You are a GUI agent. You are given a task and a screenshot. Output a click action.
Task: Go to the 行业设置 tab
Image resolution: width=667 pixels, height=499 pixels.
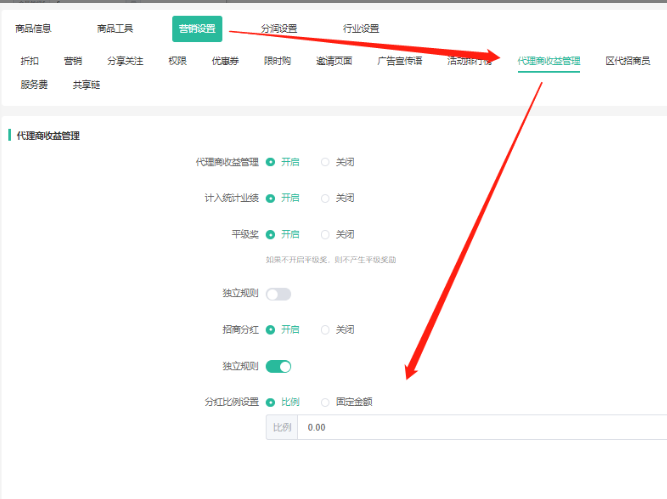click(361, 29)
